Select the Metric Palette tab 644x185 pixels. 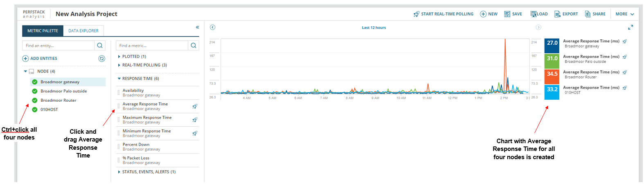(x=43, y=31)
